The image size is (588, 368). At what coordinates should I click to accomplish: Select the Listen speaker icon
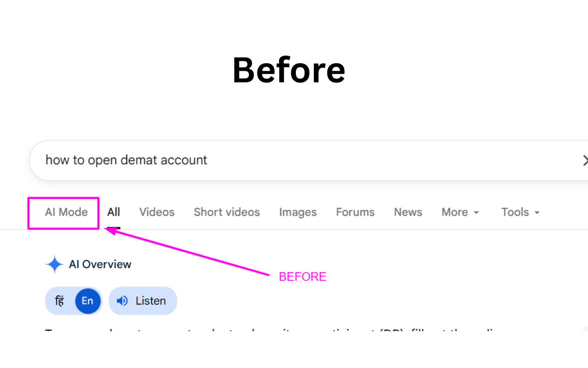point(122,301)
